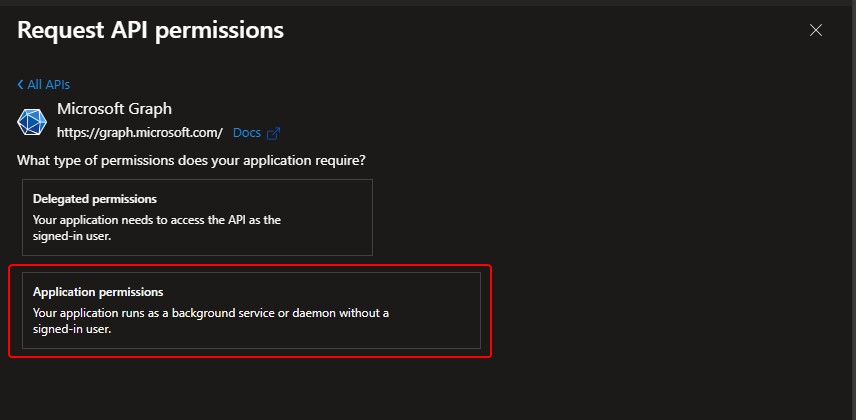
Task: Open the external link icon next to Docs
Action: [x=273, y=133]
